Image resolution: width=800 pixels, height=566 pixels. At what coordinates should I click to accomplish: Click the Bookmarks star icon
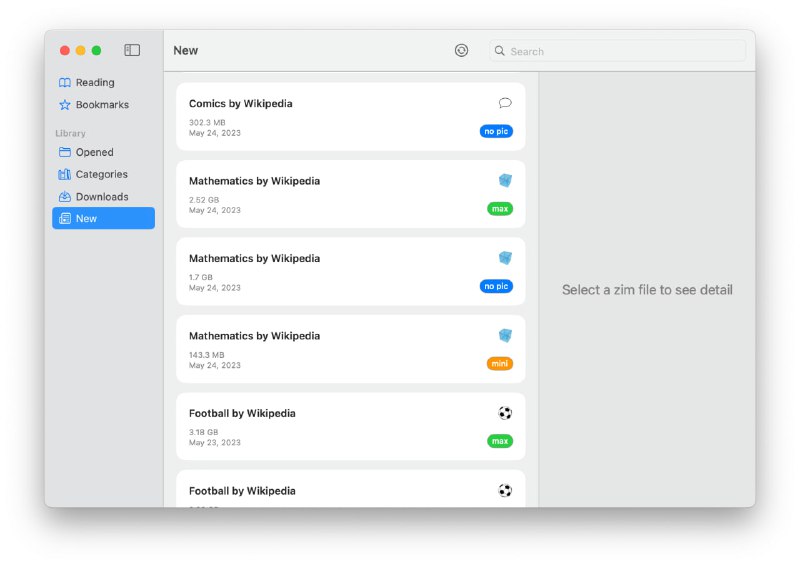(x=65, y=105)
